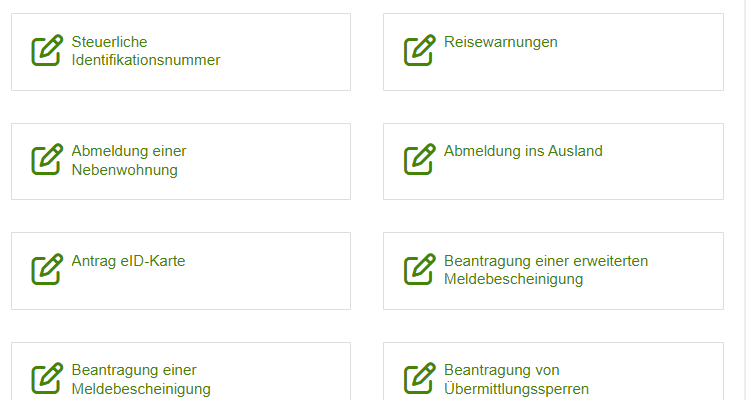
Task: Open Beantragung einer Meldebescheinigung text link
Action: point(141,380)
